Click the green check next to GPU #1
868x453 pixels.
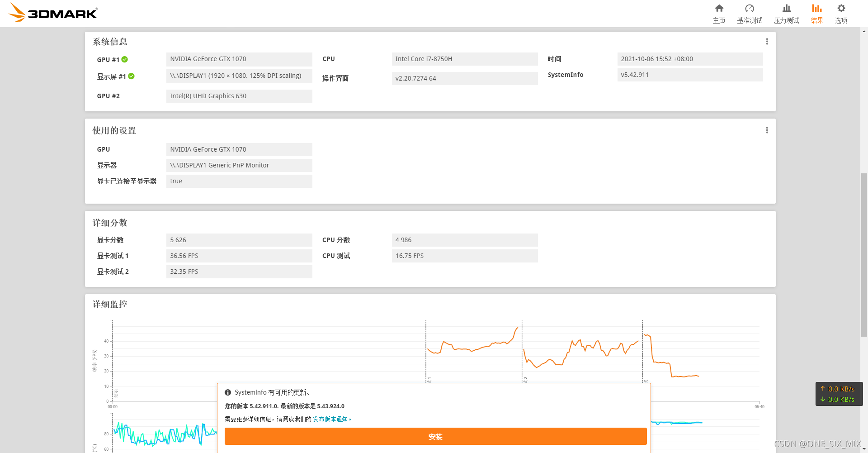125,59
